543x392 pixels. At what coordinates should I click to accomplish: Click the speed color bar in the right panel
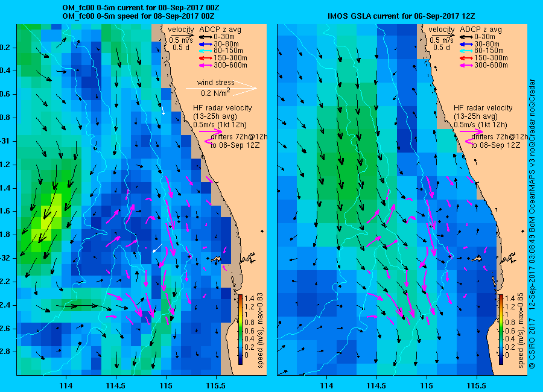click(x=501, y=329)
